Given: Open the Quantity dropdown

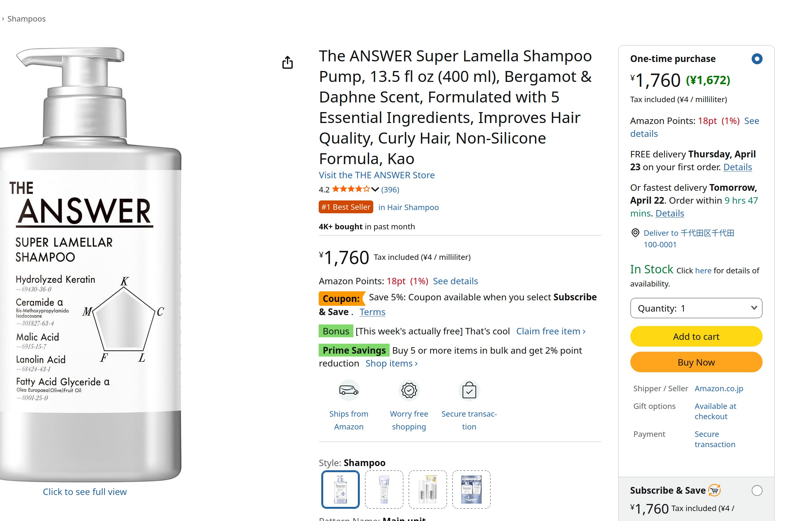Looking at the screenshot, I should (x=696, y=308).
